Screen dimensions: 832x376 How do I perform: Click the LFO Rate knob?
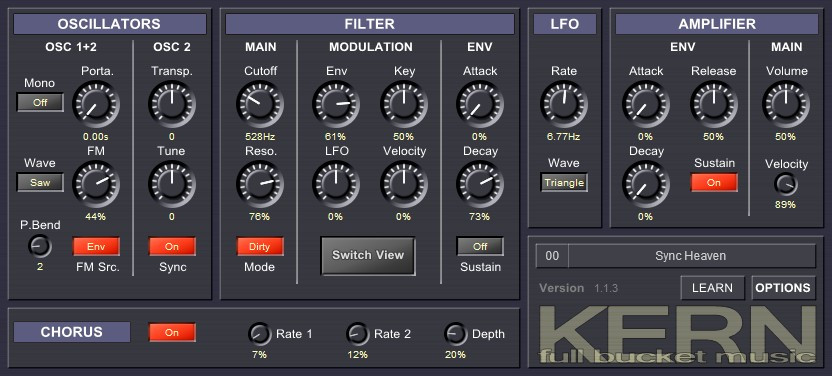[564, 104]
